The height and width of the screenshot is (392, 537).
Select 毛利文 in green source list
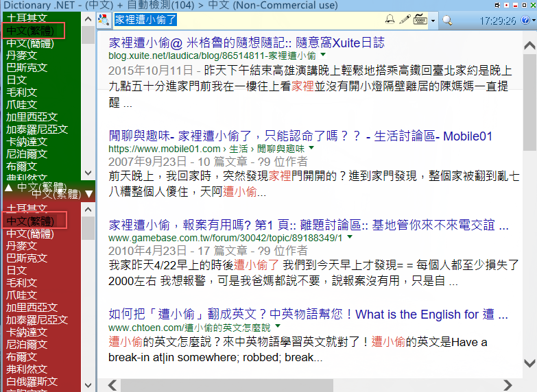(21, 93)
